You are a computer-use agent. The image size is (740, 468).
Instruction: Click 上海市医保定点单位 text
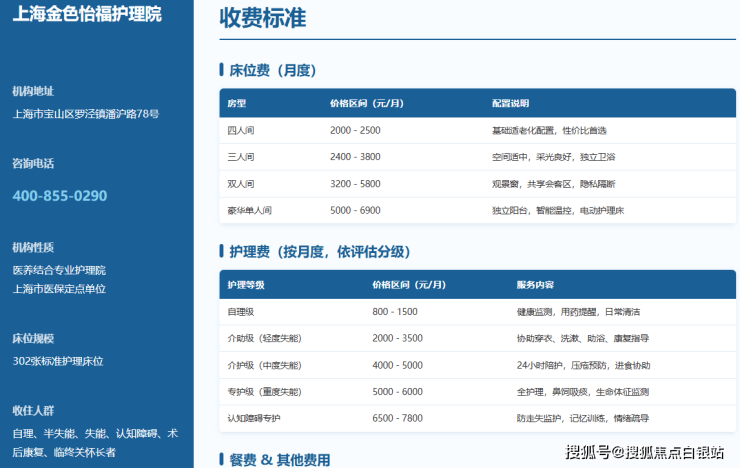coord(59,289)
